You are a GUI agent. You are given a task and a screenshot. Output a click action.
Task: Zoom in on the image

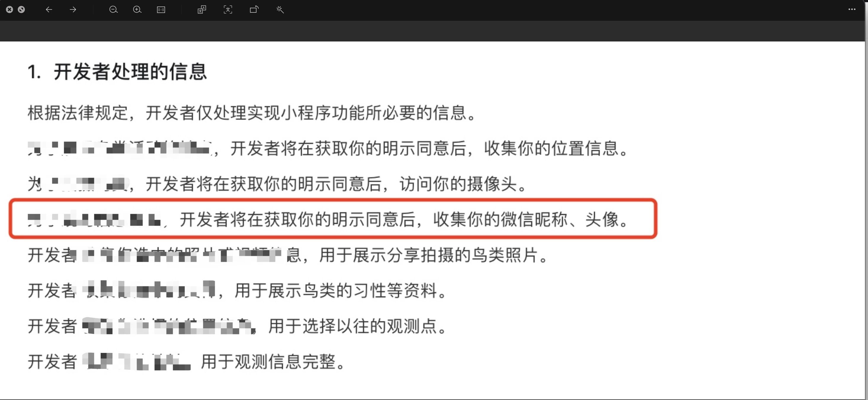point(137,9)
